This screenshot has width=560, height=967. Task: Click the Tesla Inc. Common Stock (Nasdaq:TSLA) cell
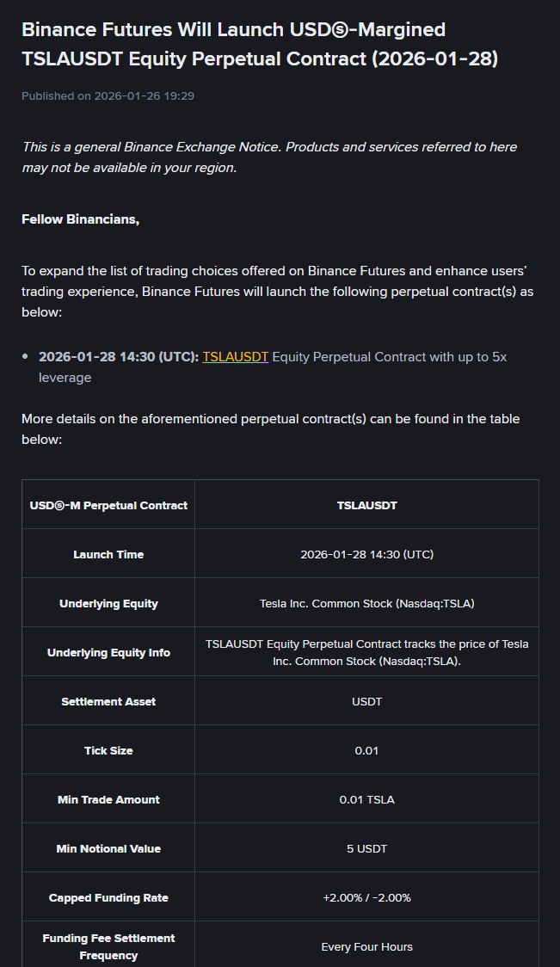[x=366, y=603]
